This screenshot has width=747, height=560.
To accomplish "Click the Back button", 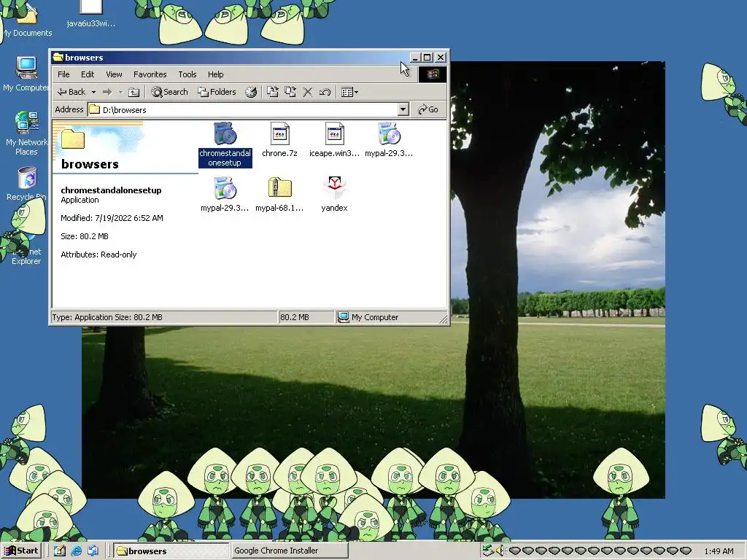I will [x=71, y=92].
